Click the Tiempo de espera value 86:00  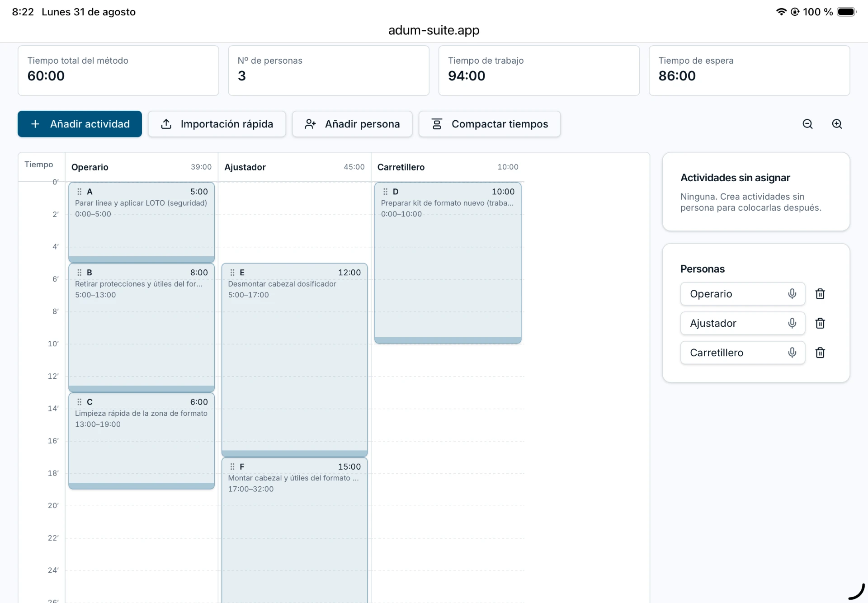(x=677, y=76)
